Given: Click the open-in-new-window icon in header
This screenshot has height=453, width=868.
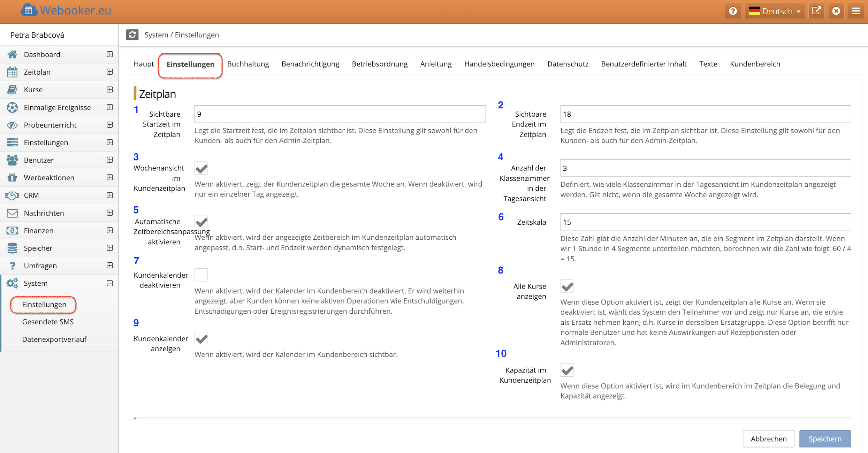Looking at the screenshot, I should click(x=816, y=11).
